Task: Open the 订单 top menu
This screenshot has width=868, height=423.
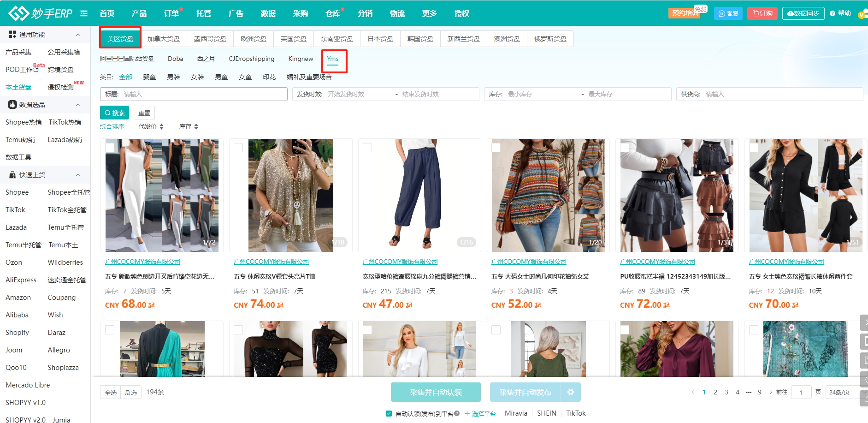Action: pos(171,13)
